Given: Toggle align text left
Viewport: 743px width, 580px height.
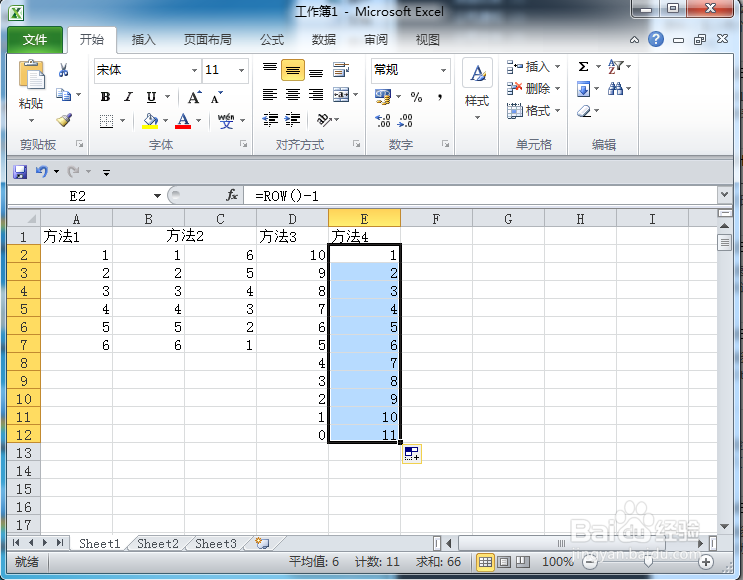Looking at the screenshot, I should point(270,95).
